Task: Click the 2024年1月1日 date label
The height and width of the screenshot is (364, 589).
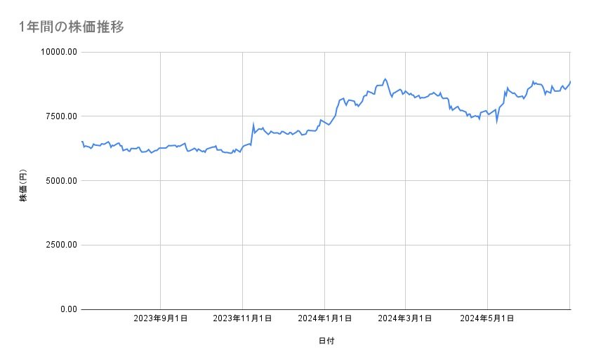Action: [x=324, y=318]
